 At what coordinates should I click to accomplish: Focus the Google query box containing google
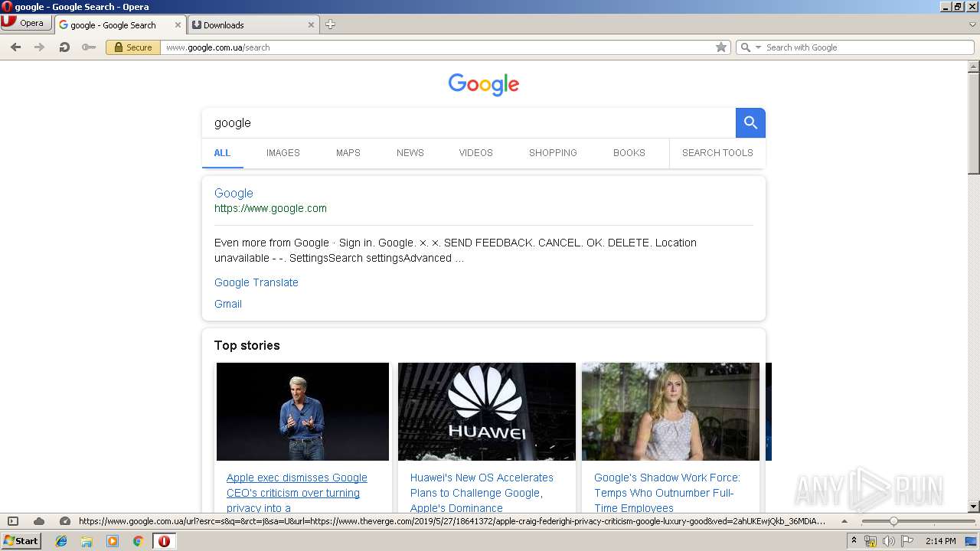(x=469, y=122)
